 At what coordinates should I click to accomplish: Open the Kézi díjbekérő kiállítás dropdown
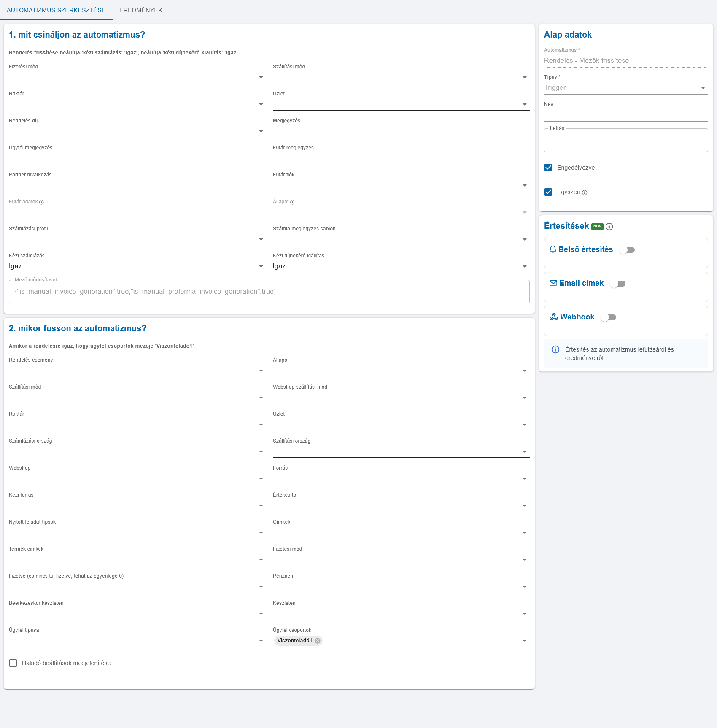tap(401, 266)
